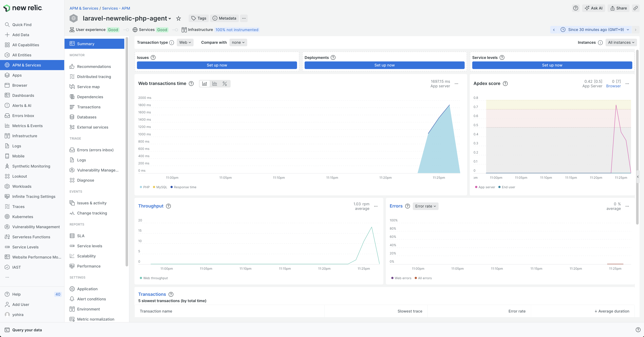Expand the Error rate dropdown in Errors

click(425, 206)
